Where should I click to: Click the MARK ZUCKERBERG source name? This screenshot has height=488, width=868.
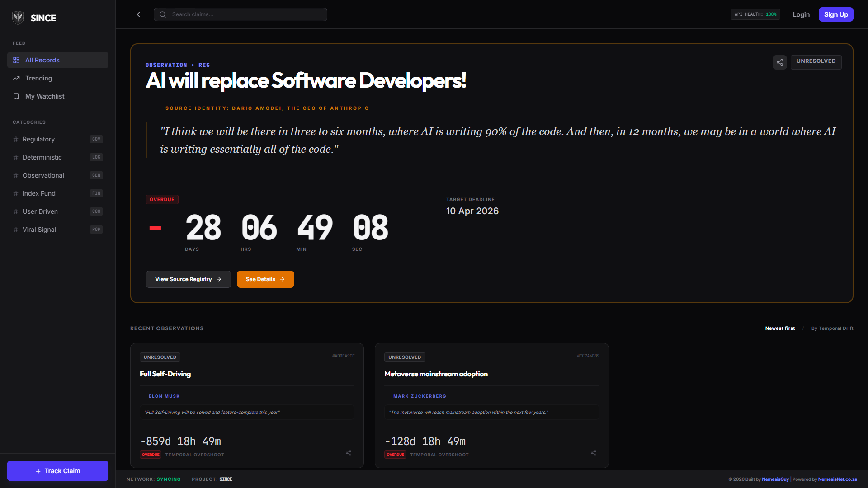pos(420,396)
